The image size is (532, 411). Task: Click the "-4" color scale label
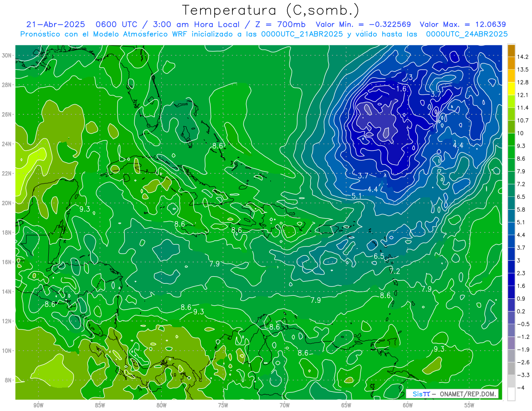point(522,388)
